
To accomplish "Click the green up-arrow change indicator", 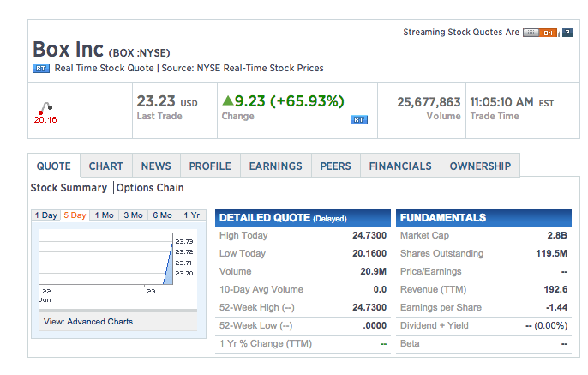I will pyautogui.click(x=228, y=100).
